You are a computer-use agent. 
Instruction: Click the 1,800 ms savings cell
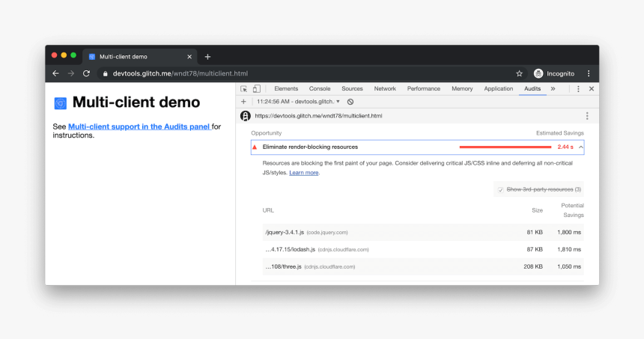(x=569, y=232)
